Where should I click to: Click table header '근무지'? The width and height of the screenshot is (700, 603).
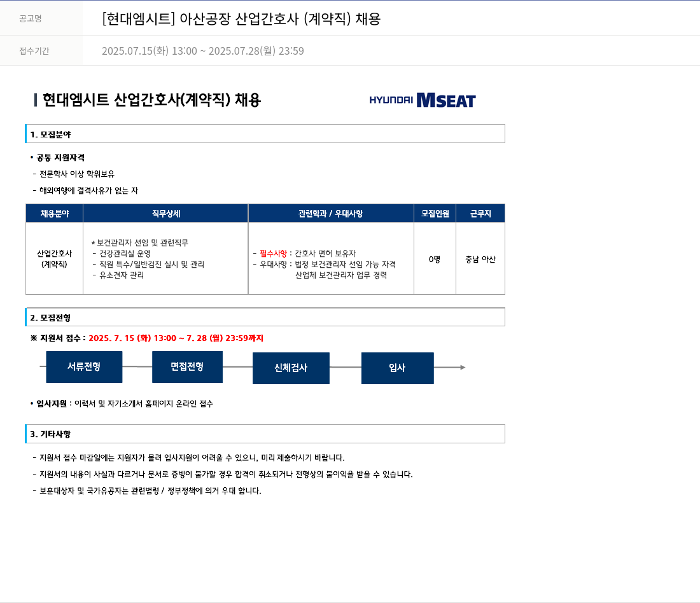(x=480, y=213)
